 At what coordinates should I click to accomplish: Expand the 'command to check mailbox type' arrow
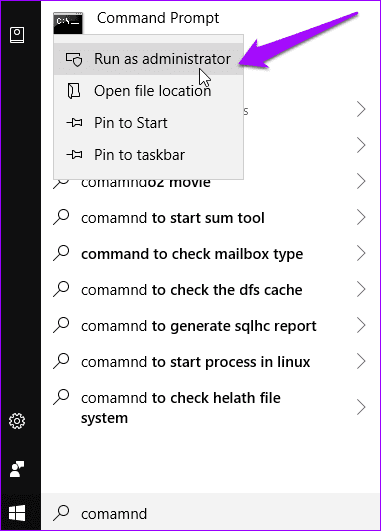361,253
